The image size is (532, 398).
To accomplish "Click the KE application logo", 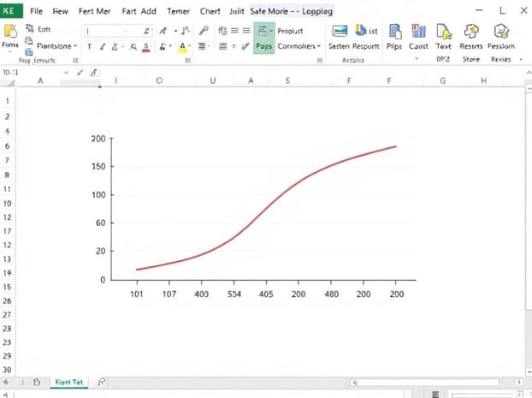I will (11, 11).
